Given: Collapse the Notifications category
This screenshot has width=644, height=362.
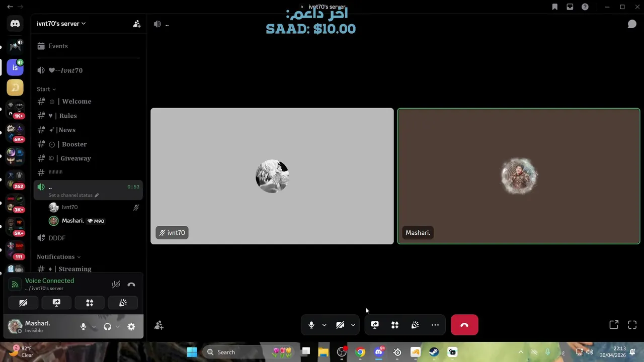Looking at the screenshot, I should [x=58, y=257].
